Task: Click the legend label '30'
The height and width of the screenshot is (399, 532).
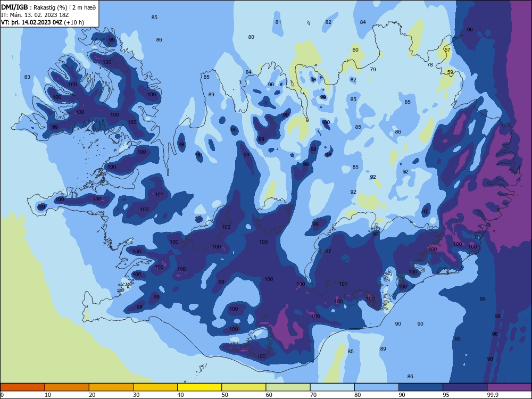Action: (136, 395)
